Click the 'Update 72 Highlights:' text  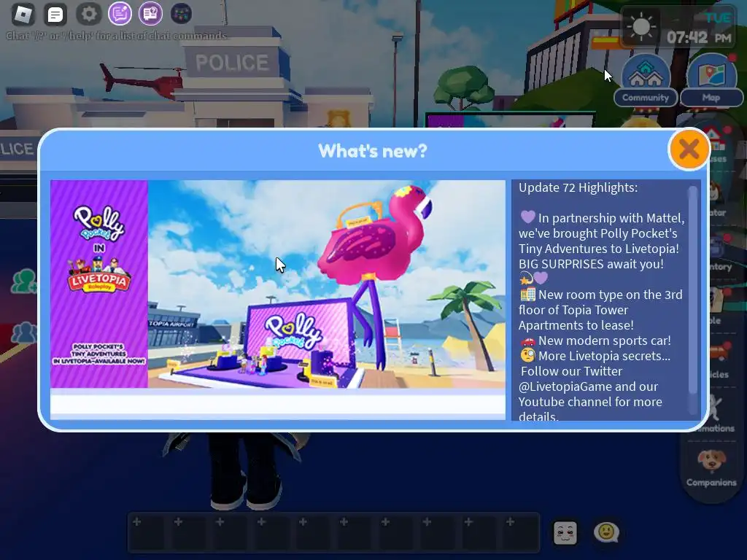point(578,187)
